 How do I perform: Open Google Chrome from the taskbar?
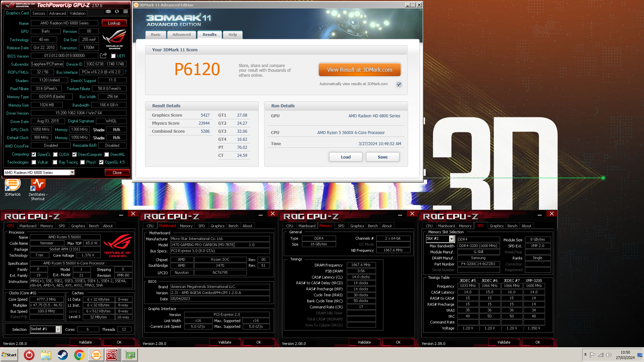click(x=79, y=355)
